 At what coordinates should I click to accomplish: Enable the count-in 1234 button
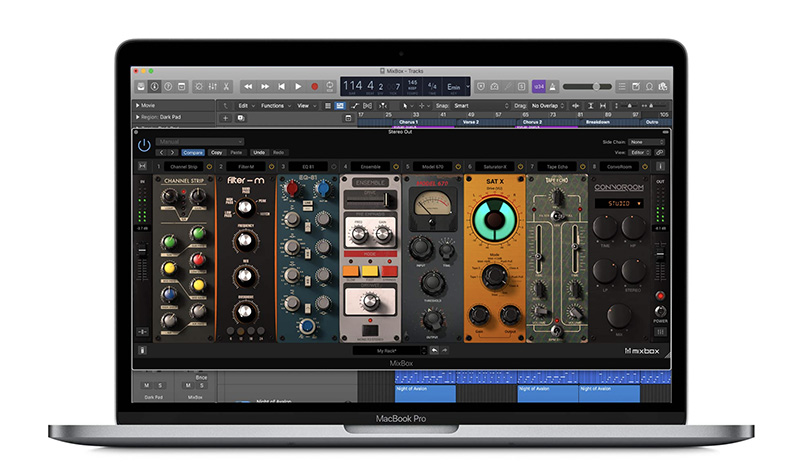[539, 87]
